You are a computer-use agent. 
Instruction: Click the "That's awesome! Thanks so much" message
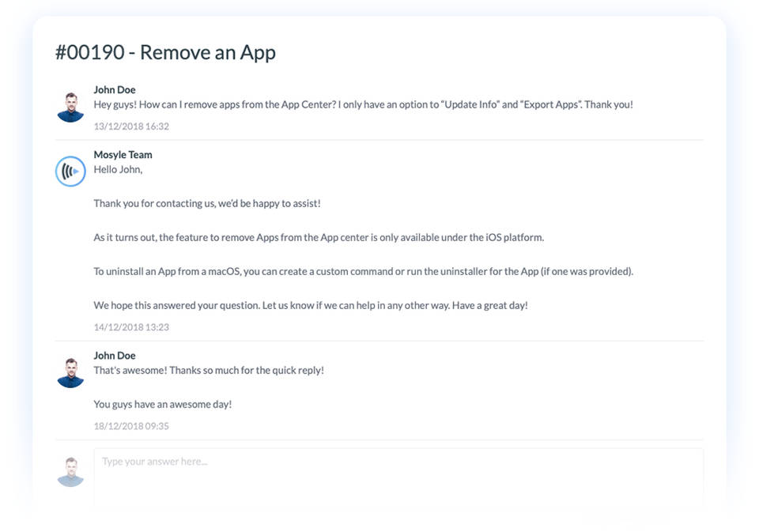[209, 370]
